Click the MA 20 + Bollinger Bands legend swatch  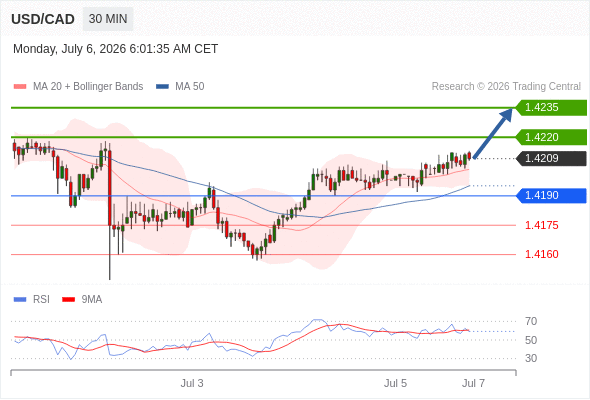coord(20,87)
